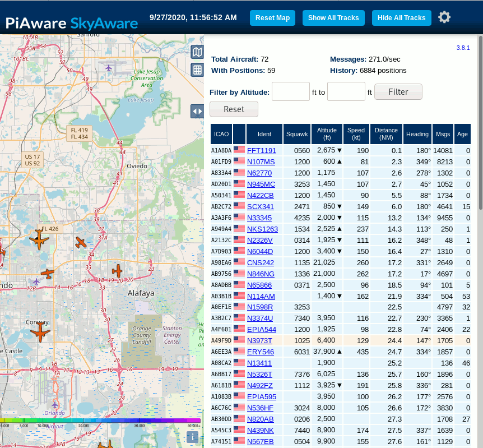Click the History positions text
Screen dimensions: 483x448
(x=368, y=71)
